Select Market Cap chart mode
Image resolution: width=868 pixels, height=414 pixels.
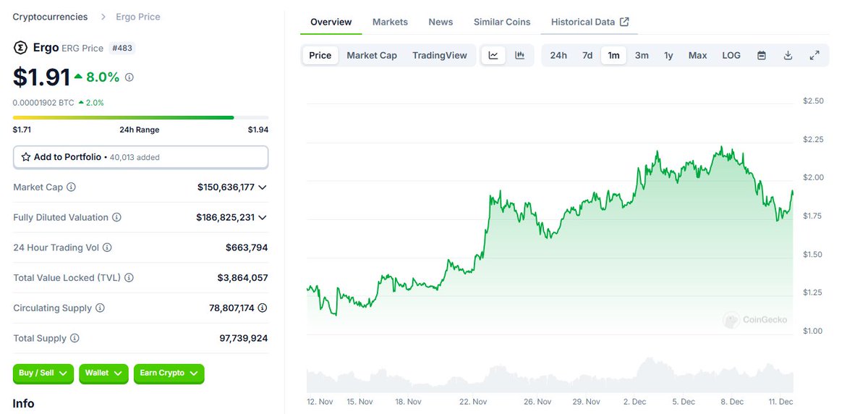pyautogui.click(x=372, y=55)
